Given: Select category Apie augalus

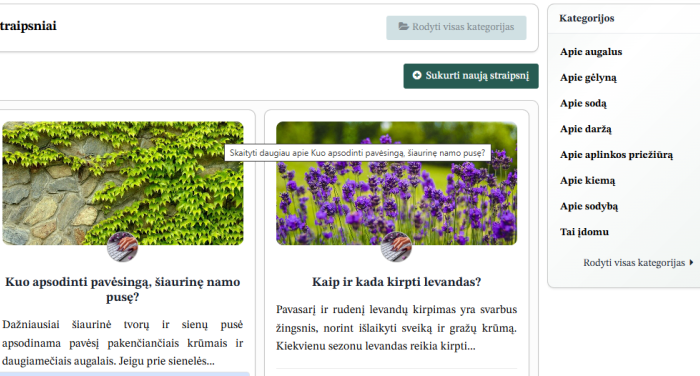Looking at the screenshot, I should pyautogui.click(x=591, y=52).
